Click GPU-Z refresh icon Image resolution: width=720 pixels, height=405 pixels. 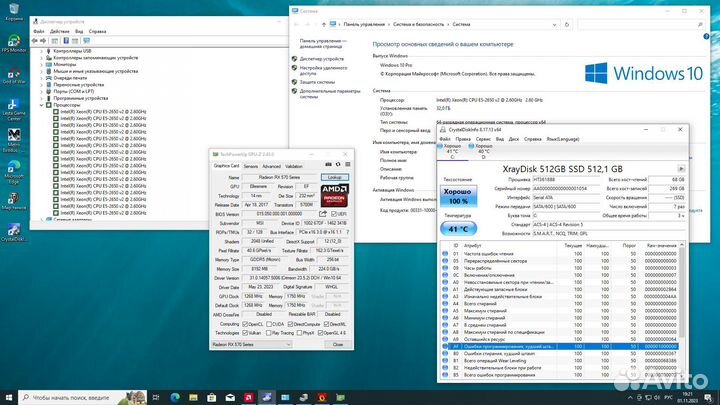point(338,164)
